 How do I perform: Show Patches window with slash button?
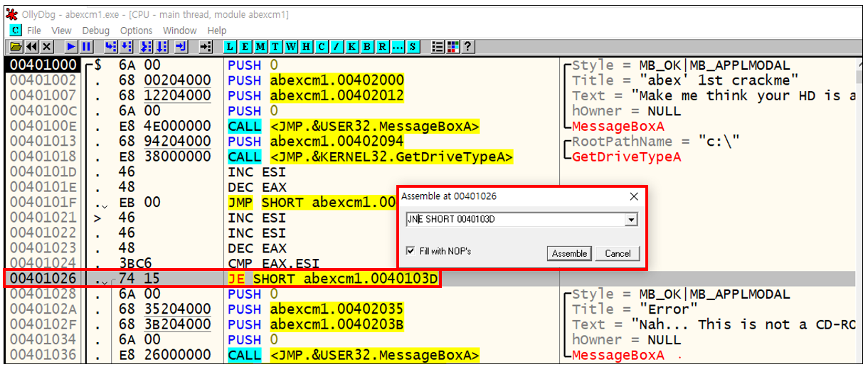pyautogui.click(x=337, y=47)
